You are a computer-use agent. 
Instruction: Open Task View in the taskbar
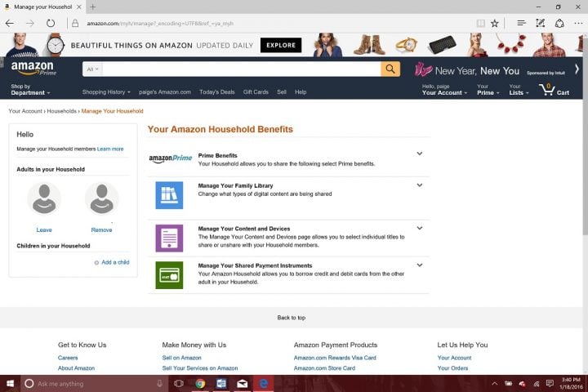(x=179, y=383)
